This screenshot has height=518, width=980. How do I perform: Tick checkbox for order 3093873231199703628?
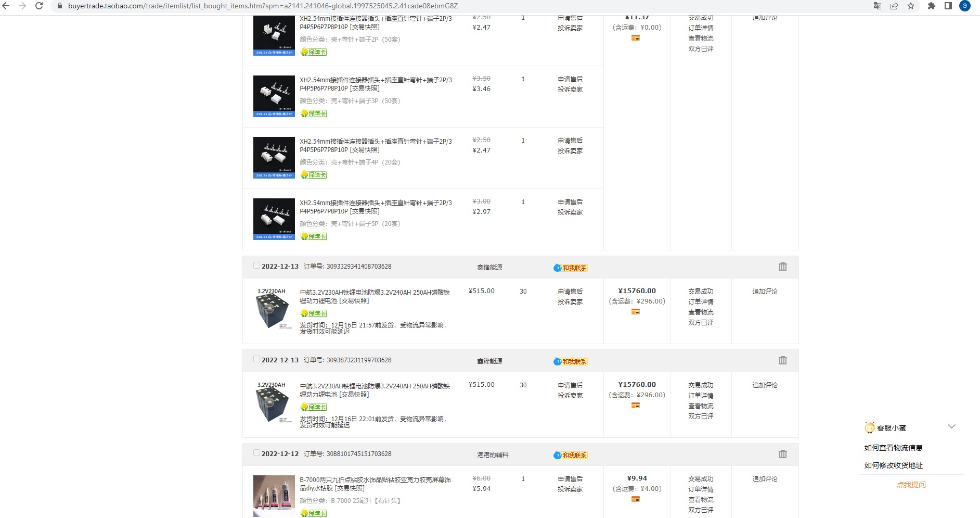pos(256,359)
